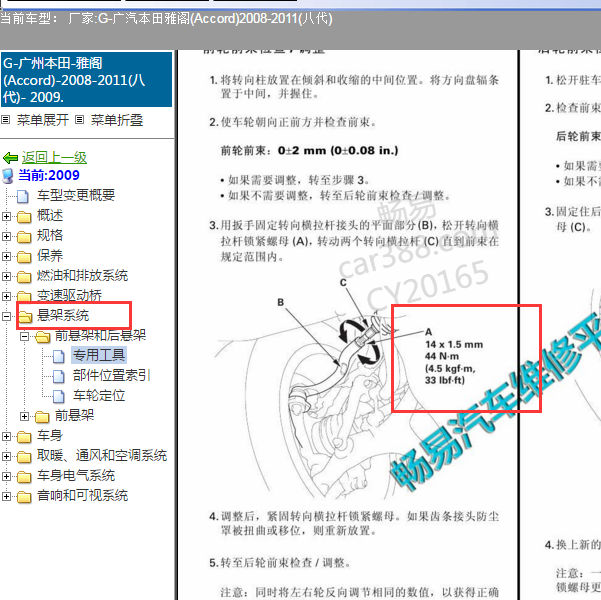Screen dimensions: 601x600
Task: Open 车型变更概要 document
Action: (x=76, y=195)
